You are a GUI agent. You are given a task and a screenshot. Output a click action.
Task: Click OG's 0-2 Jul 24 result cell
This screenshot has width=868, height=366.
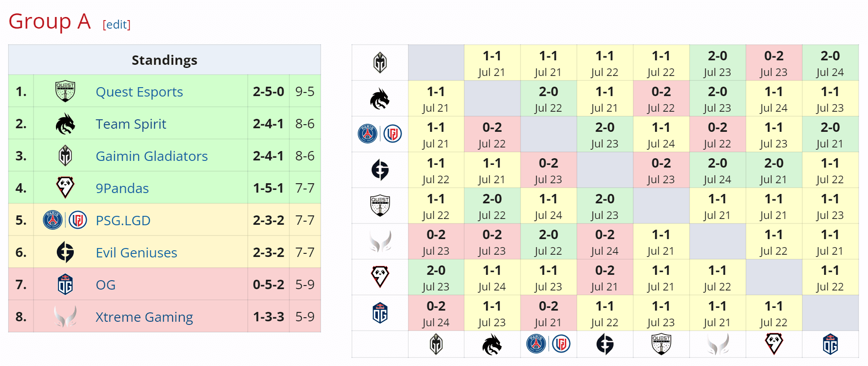pos(436,313)
